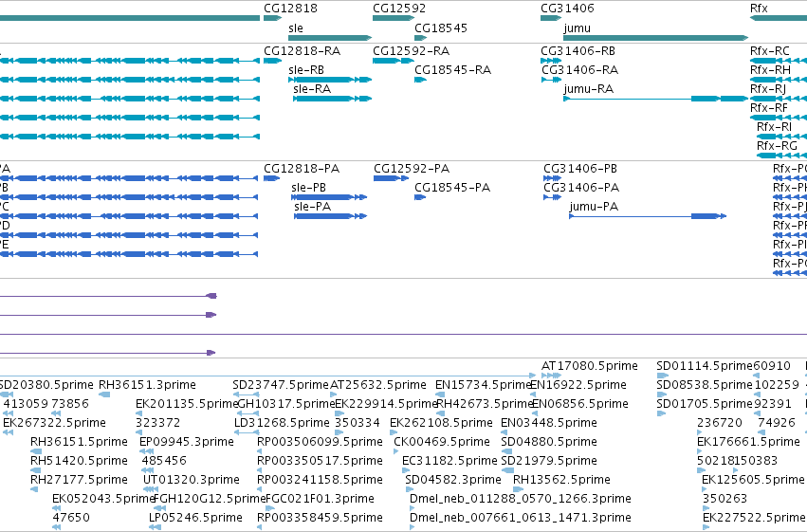807x532 pixels.
Task: Click clone RP003506099.5prime
Action: click(321, 442)
